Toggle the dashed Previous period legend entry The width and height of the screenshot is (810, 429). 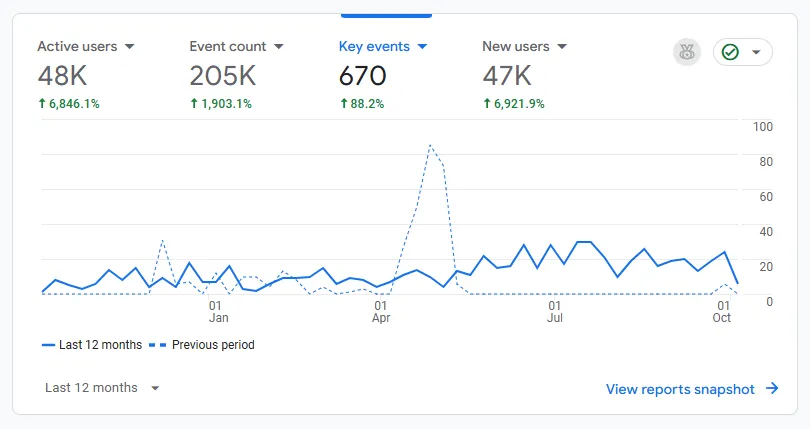click(202, 345)
